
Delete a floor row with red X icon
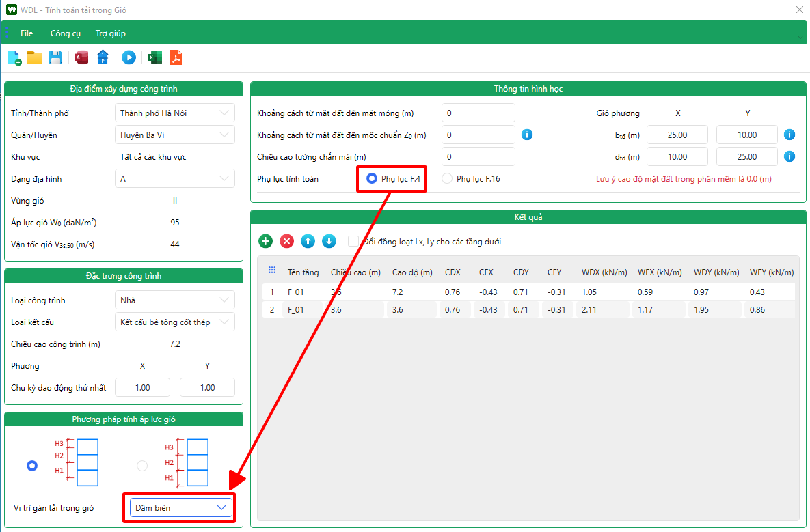tap(286, 241)
